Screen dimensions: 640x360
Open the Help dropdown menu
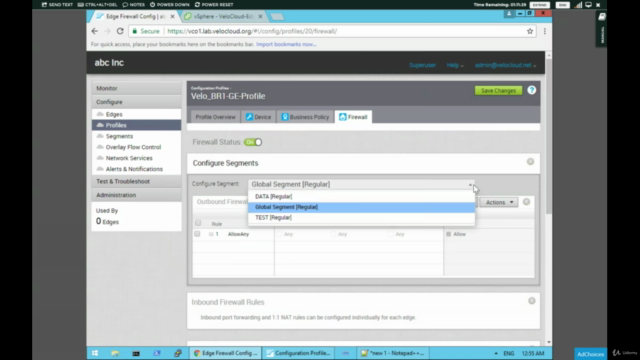pos(455,65)
